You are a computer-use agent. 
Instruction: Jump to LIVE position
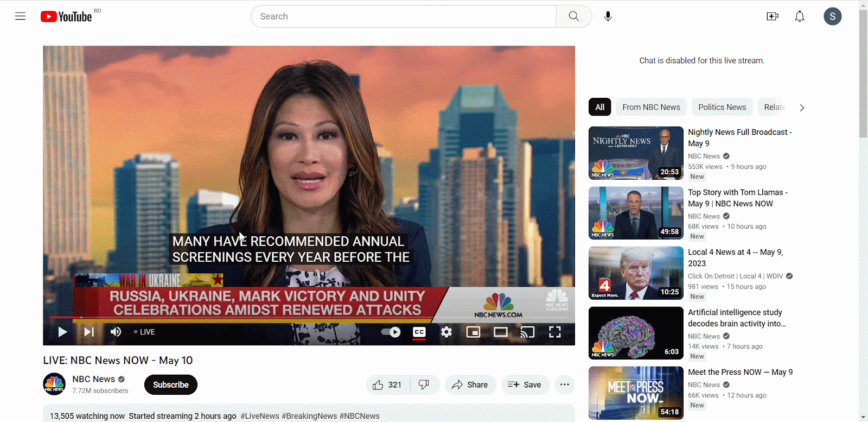point(144,332)
